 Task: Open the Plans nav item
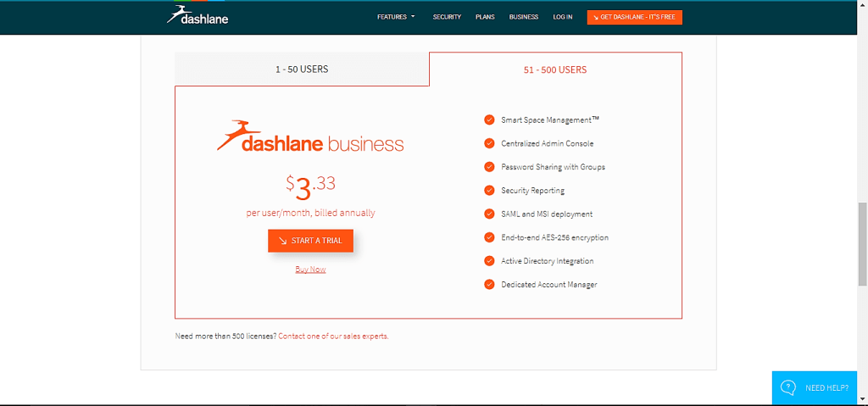pyautogui.click(x=485, y=17)
